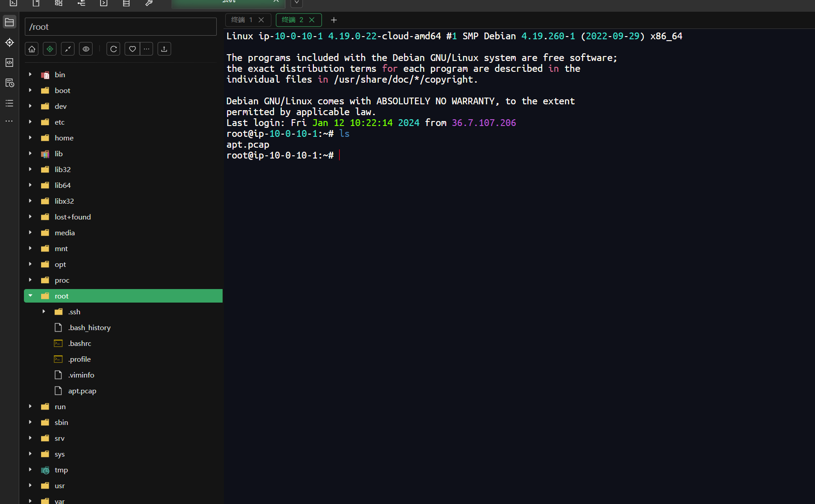815x504 pixels.
Task: Open the list sidebar panel
Action: click(9, 103)
